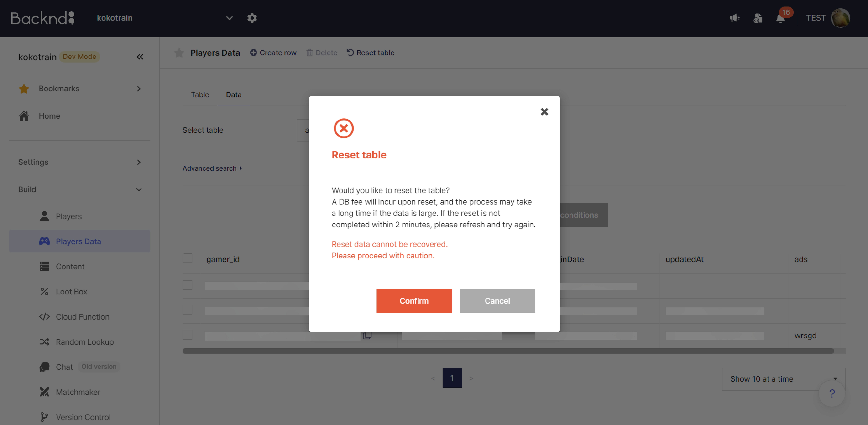Click the Cloud Function code icon
This screenshot has width=868, height=425.
pyautogui.click(x=44, y=316)
